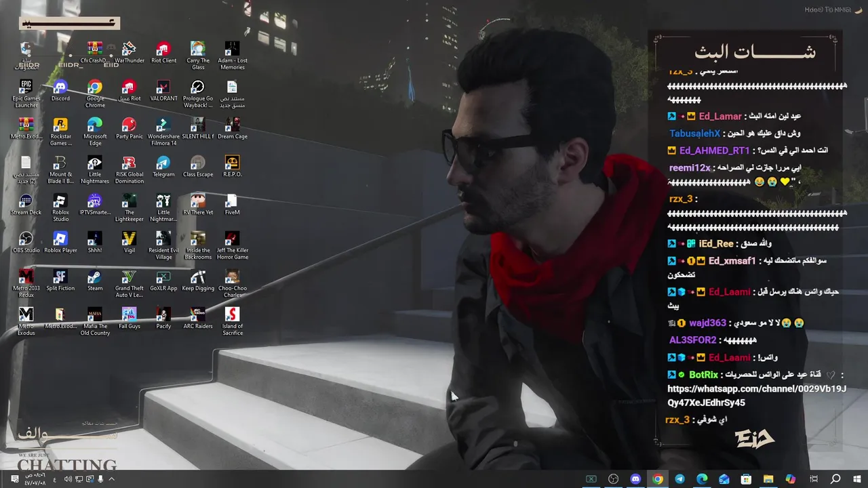Open Microsoft Store taskbar icon
Image resolution: width=868 pixels, height=488 pixels.
click(x=746, y=479)
